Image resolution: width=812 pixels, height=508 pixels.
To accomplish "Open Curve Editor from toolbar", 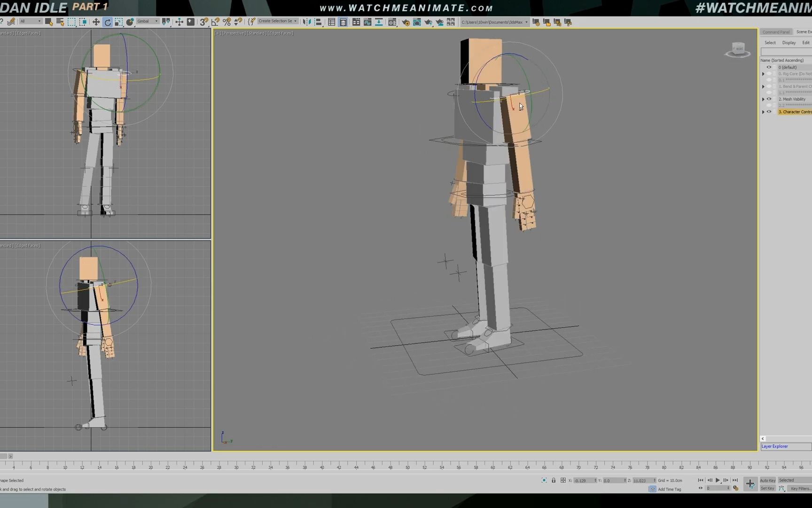I will click(367, 22).
